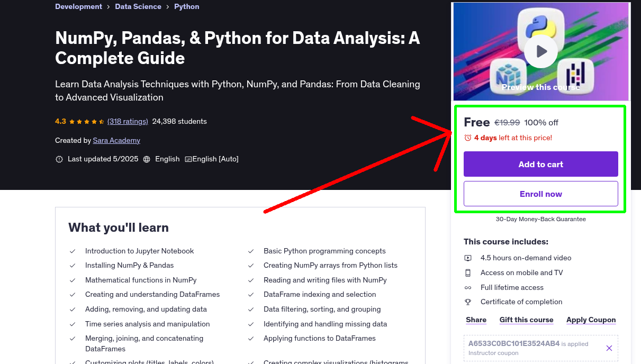Click 'DataFrame indexing and selection' item

tap(320, 294)
